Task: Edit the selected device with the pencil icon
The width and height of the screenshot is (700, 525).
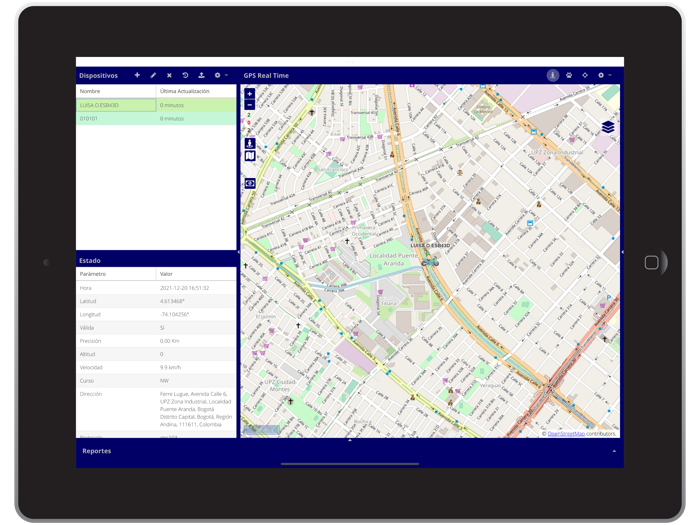Action: click(153, 75)
